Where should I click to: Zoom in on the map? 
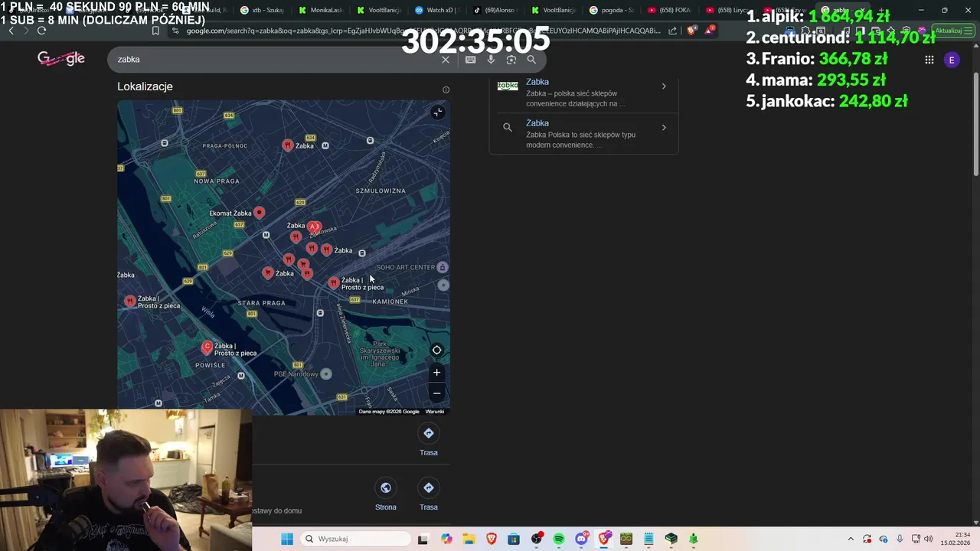(436, 373)
